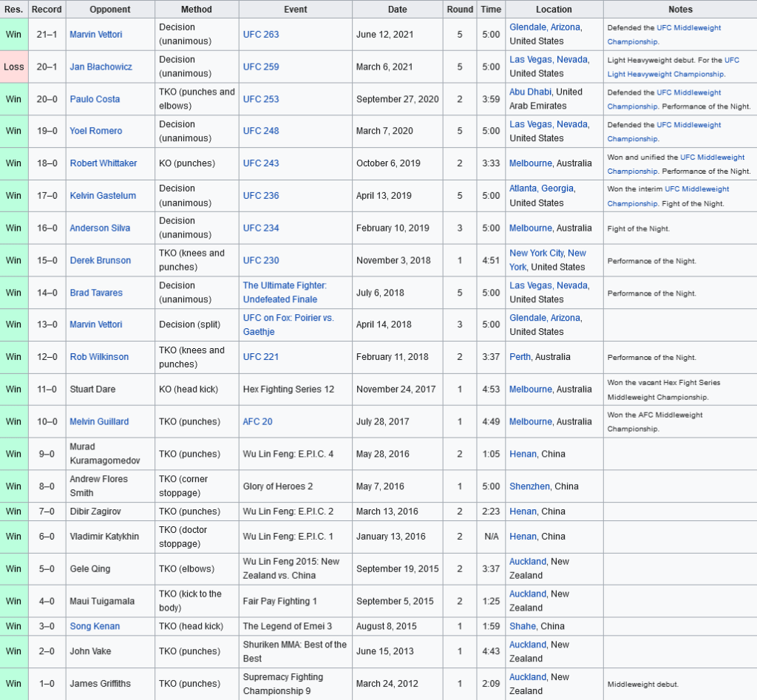757x700 pixels.
Task: Select the Loss result cell
Action: pos(14,67)
